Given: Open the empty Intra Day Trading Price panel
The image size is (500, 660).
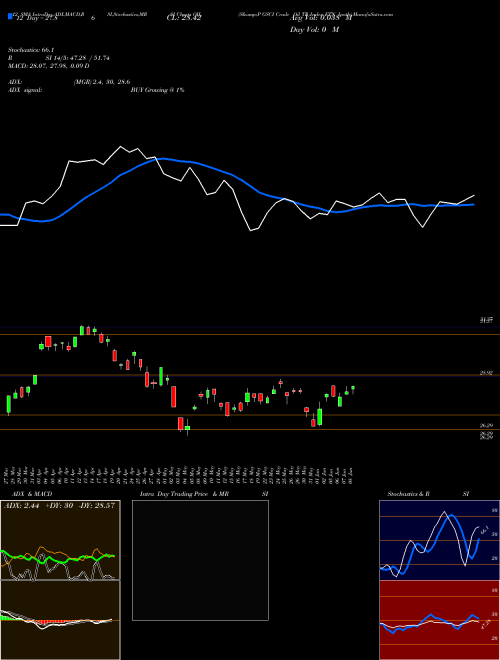Looking at the screenshot, I should (x=200, y=560).
